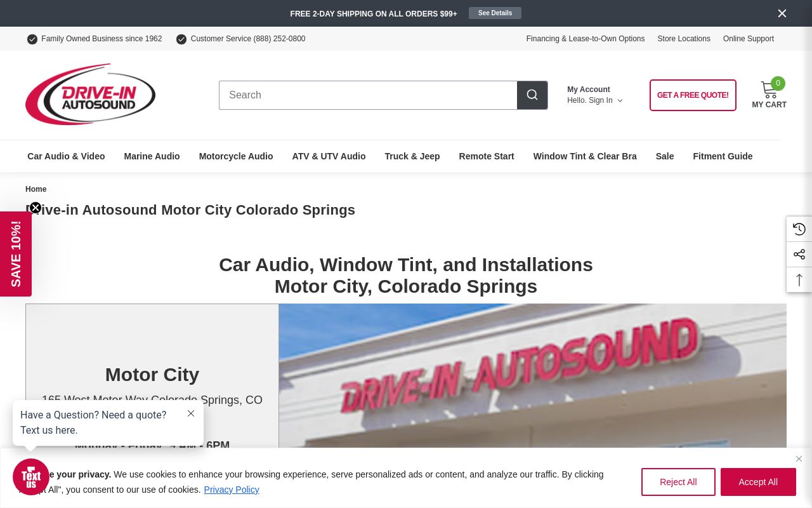Click the page title Drive-in Autosound Motor City
This screenshot has height=508, width=812.
point(190,210)
